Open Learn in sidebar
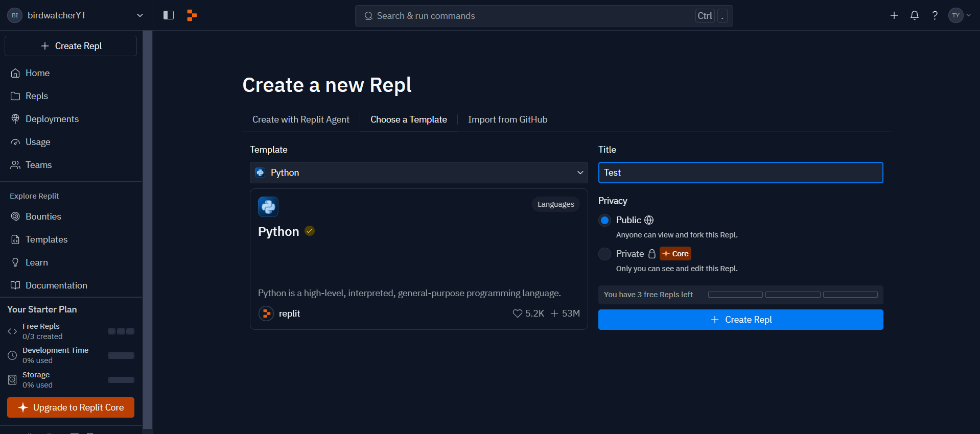 71,262
